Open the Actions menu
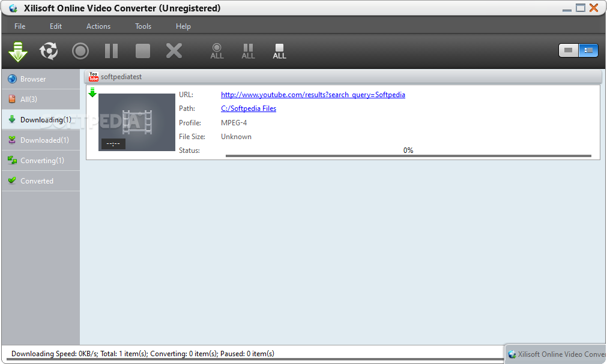The width and height of the screenshot is (607, 364). (98, 26)
